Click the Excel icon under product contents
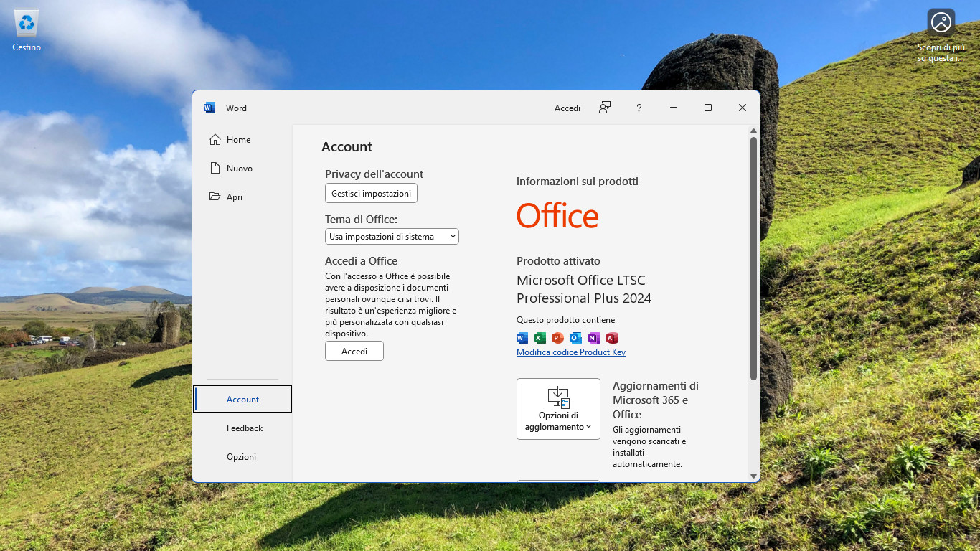Image resolution: width=980 pixels, height=551 pixels. [540, 338]
